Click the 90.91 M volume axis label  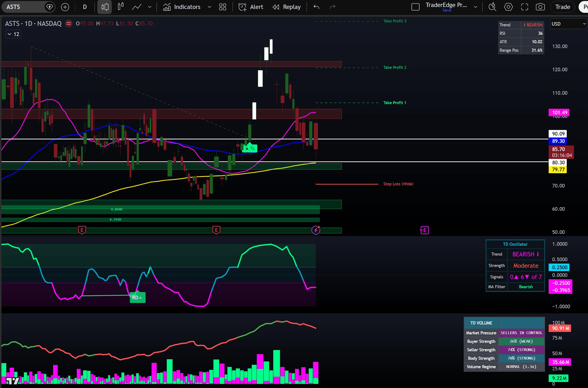pyautogui.click(x=560, y=328)
